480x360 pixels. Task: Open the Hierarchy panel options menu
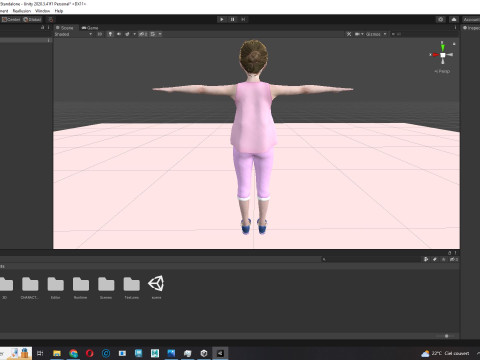48,27
